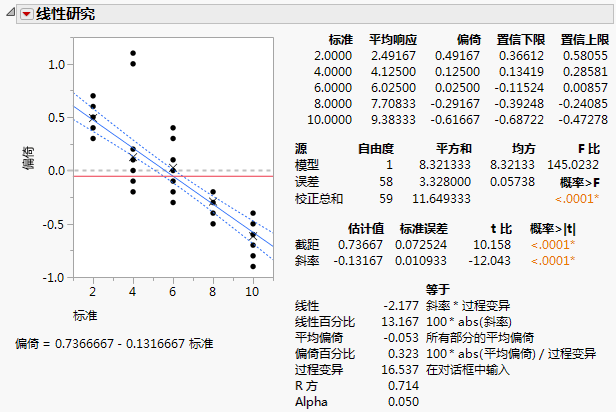The width and height of the screenshot is (616, 412).
Task: Click the note 在对话框中输入
Action: coord(468,370)
